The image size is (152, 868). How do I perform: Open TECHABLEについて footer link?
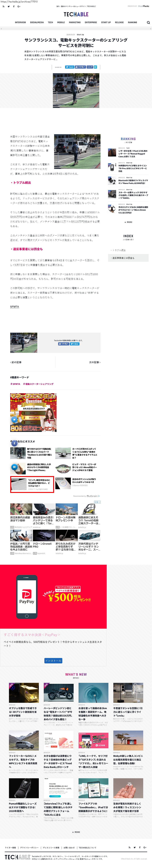(x=88, y=847)
